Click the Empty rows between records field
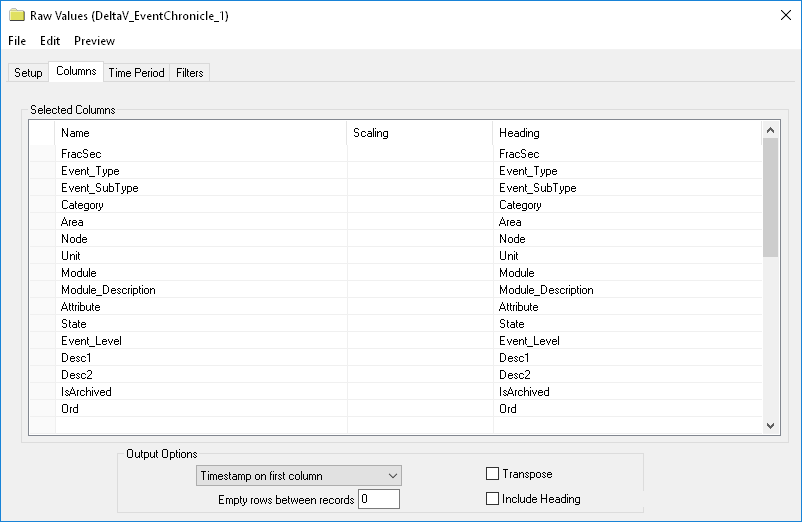The image size is (802, 522). click(378, 499)
